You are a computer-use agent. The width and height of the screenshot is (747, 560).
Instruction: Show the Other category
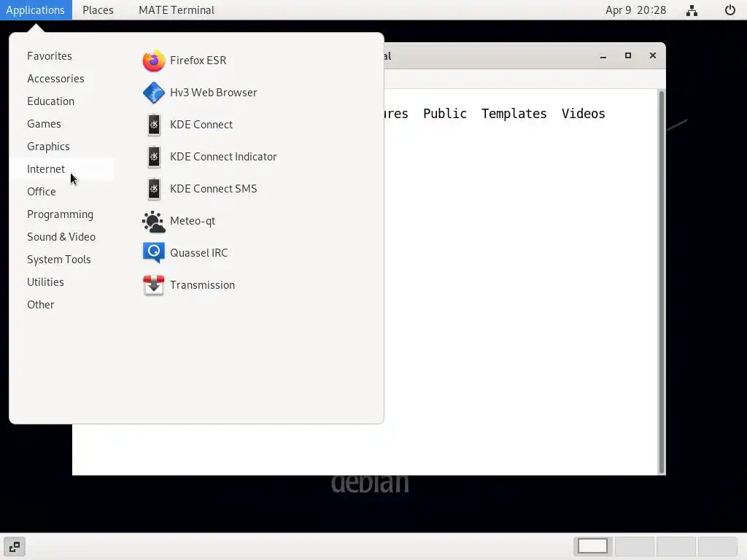tap(41, 305)
